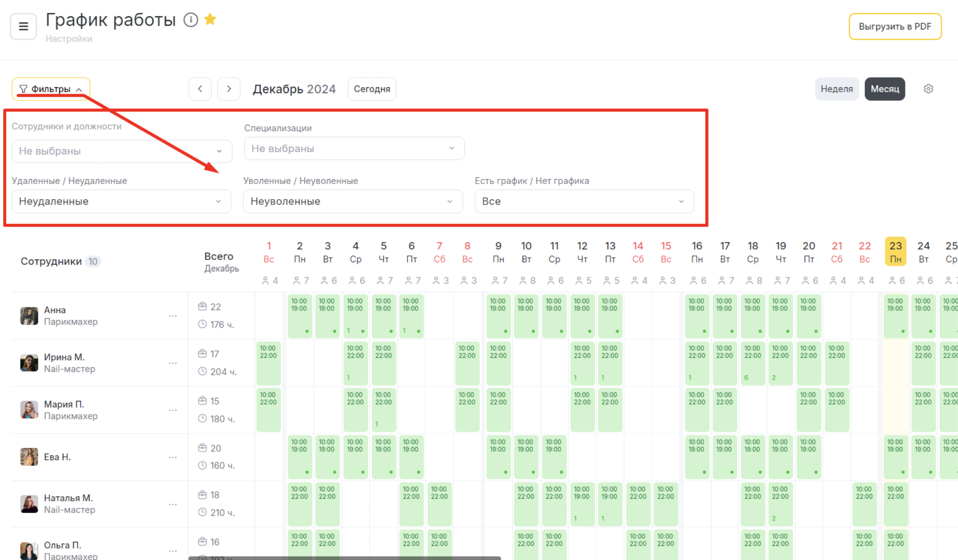This screenshot has height=560, width=958.
Task: Go to next month arrow
Action: 229,89
